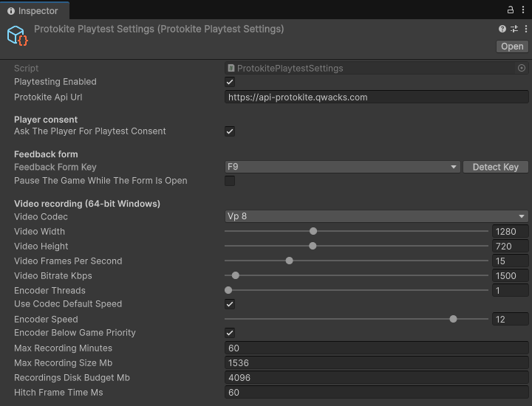The height and width of the screenshot is (406, 532).
Task: Click the Recordings Disk Budget Mb label
Action: 72,377
